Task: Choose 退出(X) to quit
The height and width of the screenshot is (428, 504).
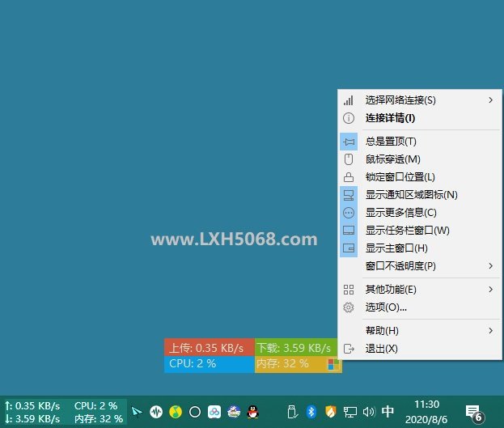Action: tap(420, 349)
